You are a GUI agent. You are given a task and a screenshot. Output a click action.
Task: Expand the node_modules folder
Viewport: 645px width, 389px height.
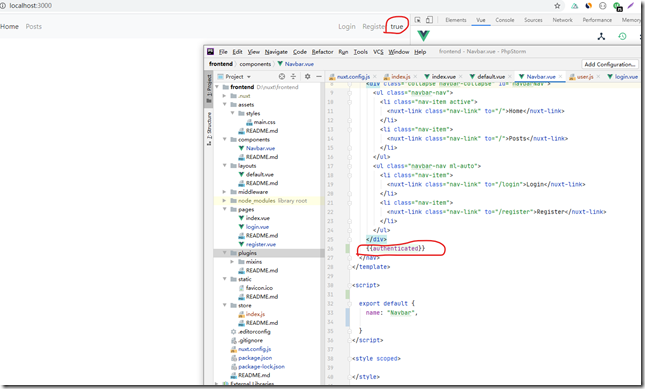225,201
